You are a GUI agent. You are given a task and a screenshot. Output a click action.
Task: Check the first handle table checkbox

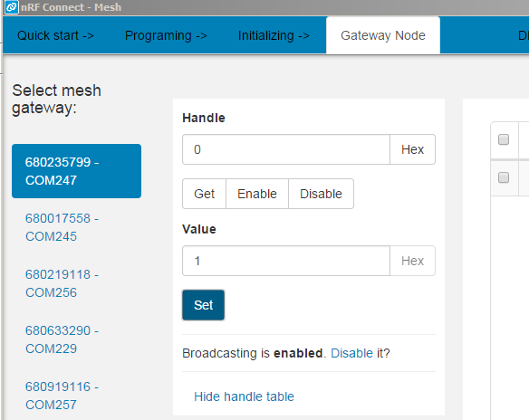504,139
